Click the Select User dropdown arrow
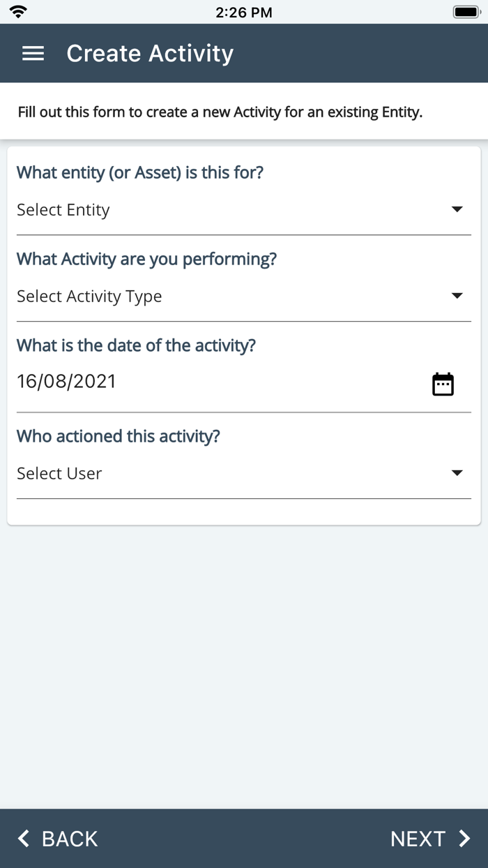 [x=457, y=472]
